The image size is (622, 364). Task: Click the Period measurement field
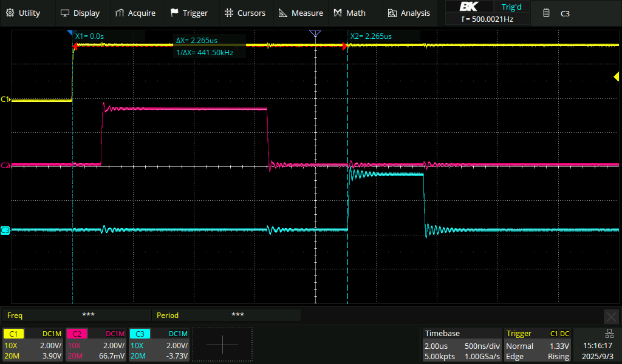(227, 315)
